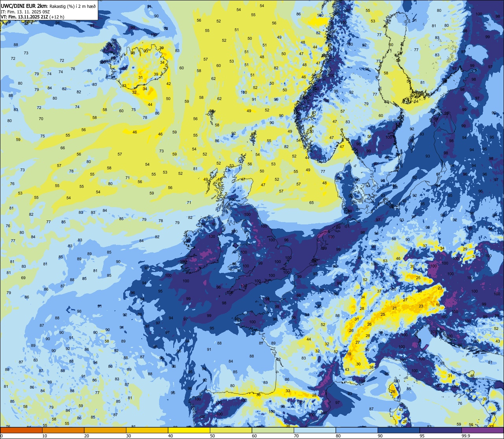Click humidity value '31' in central Iceland
504x439 pixels.
pos(141,77)
